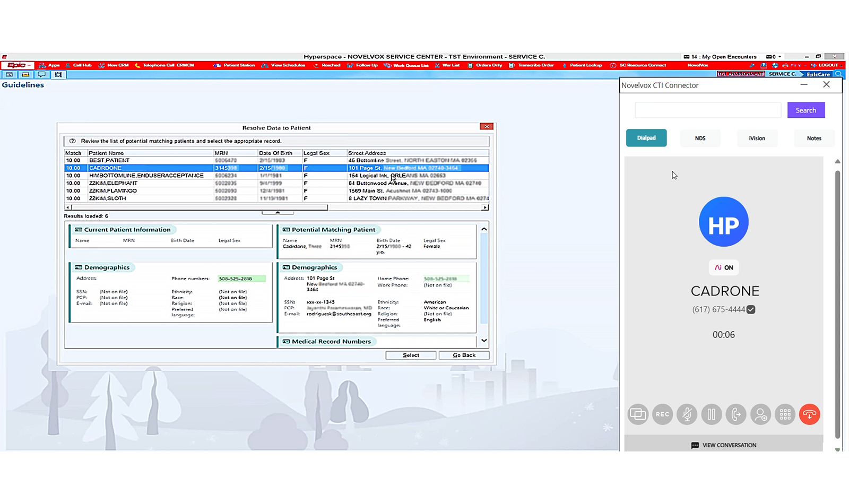
Task: Select the CADRDONE patient row
Action: (x=276, y=168)
